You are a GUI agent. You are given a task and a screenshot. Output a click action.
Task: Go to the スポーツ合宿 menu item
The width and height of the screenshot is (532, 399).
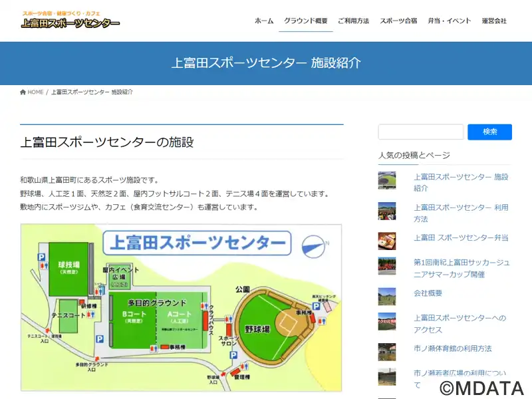(398, 21)
